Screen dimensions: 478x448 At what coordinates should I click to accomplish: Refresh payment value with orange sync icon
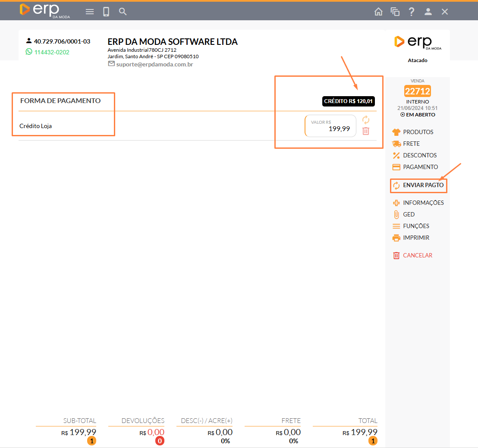[x=366, y=119]
